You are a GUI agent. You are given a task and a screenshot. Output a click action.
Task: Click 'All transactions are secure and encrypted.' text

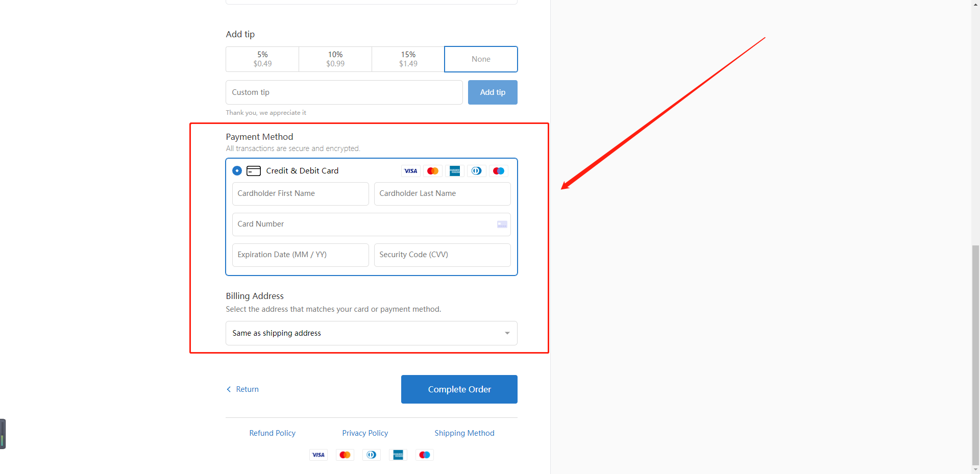point(293,148)
